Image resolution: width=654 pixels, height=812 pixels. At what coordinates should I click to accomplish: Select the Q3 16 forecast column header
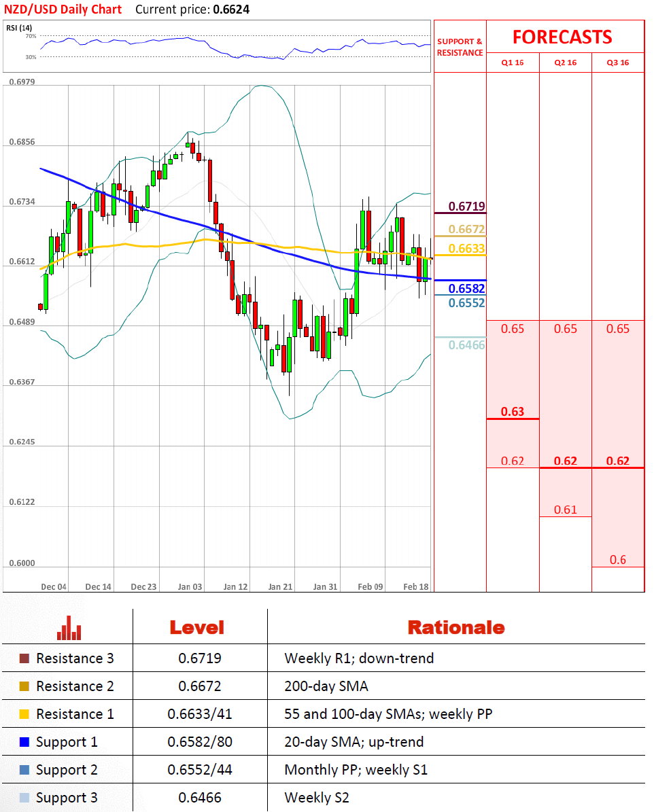click(x=618, y=63)
